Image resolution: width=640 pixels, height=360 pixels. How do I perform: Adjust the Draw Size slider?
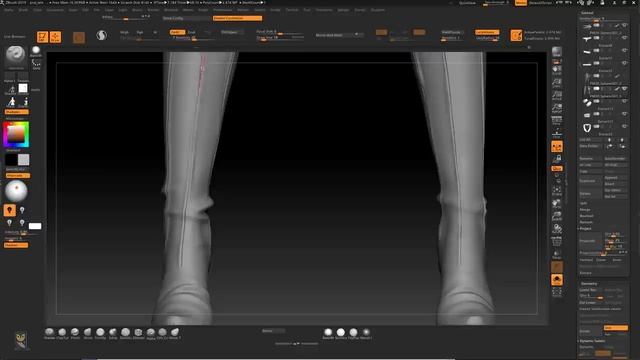coord(280,38)
